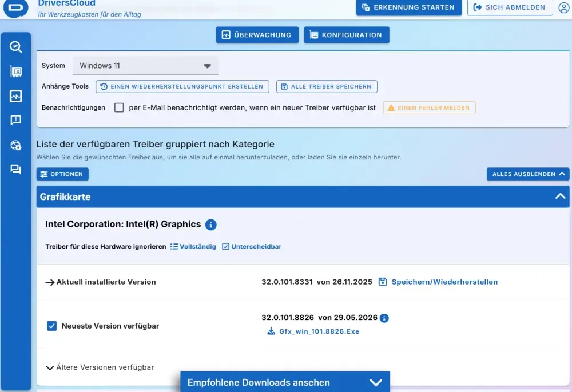This screenshot has width=572, height=392.
Task: Click installed version 32.0.101.8331 text
Action: click(x=287, y=282)
